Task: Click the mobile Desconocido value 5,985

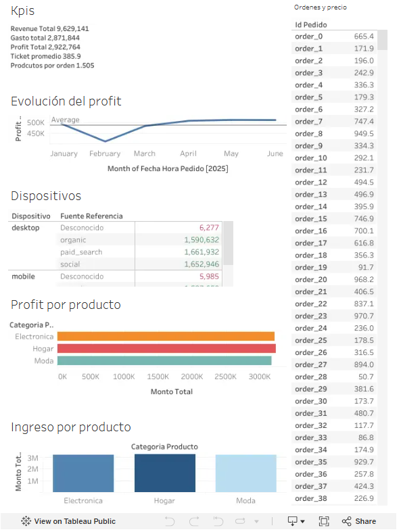Action: (209, 276)
